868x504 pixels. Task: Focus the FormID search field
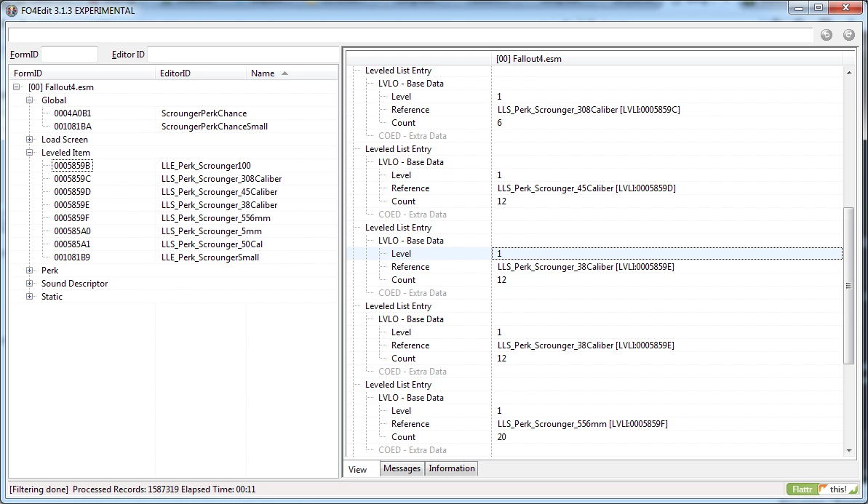pos(69,55)
